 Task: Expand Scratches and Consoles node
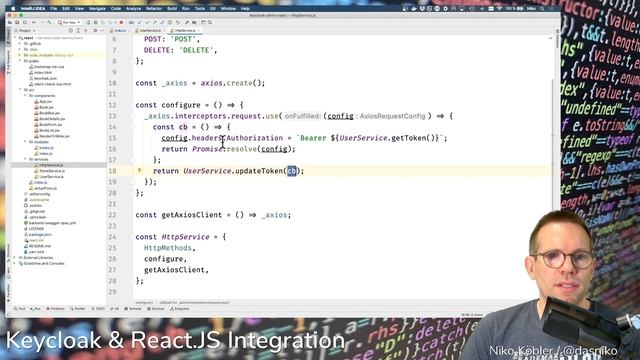15,263
